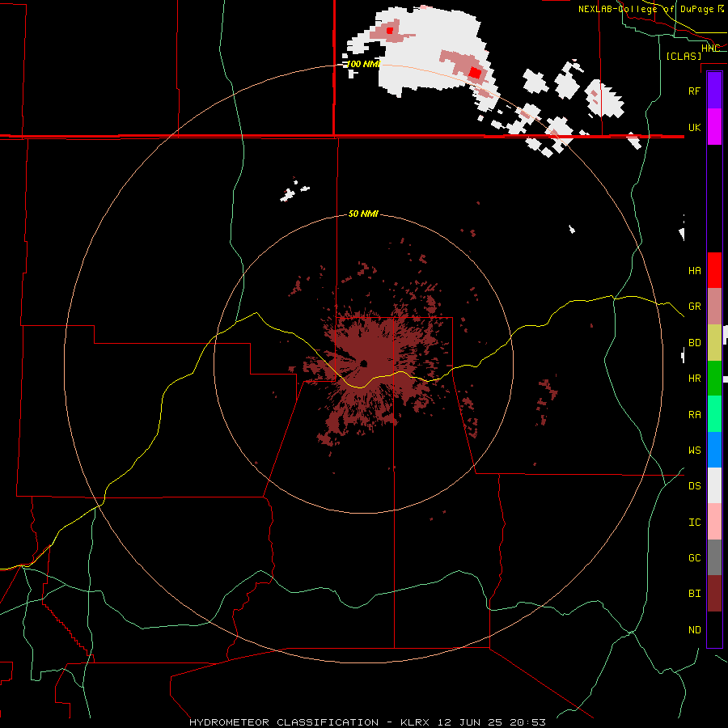Click the "GC" legend label
Image resolution: width=728 pixels, height=728 pixels.
pos(694,557)
